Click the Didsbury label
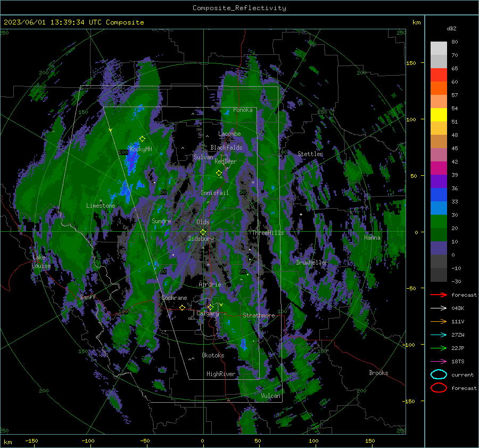The height and width of the screenshot is (448, 479). coord(201,239)
